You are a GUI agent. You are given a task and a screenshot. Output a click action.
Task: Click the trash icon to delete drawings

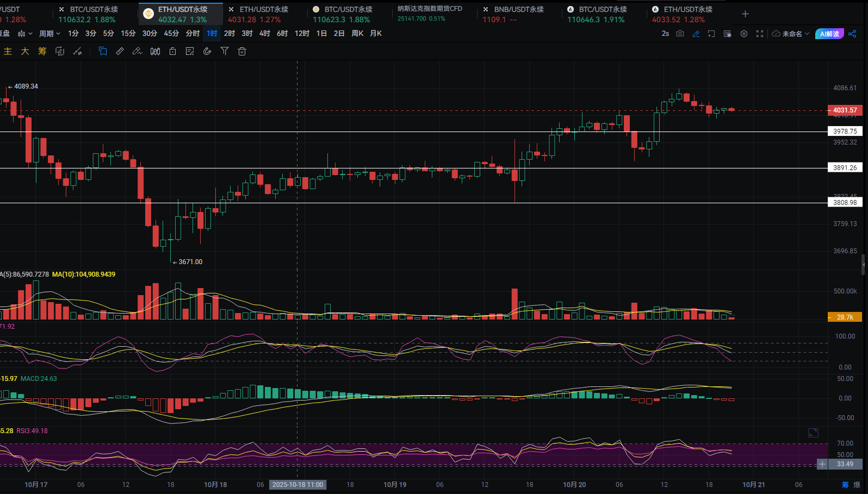[242, 51]
